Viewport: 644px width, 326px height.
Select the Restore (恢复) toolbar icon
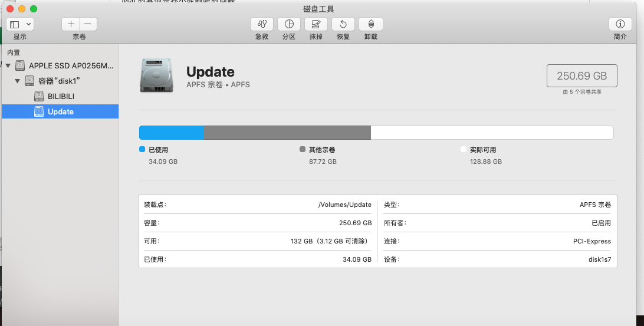point(343,24)
